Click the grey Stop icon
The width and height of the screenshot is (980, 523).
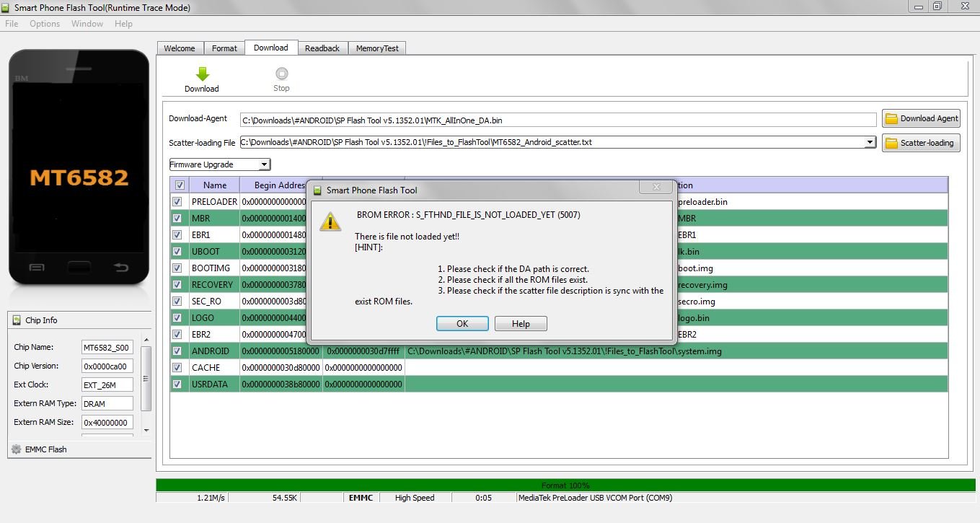pyautogui.click(x=282, y=74)
